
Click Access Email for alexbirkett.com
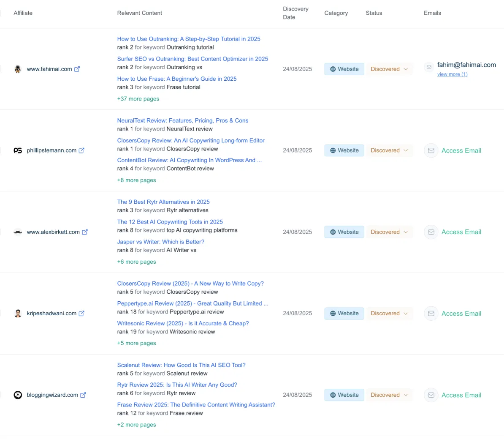click(x=461, y=232)
